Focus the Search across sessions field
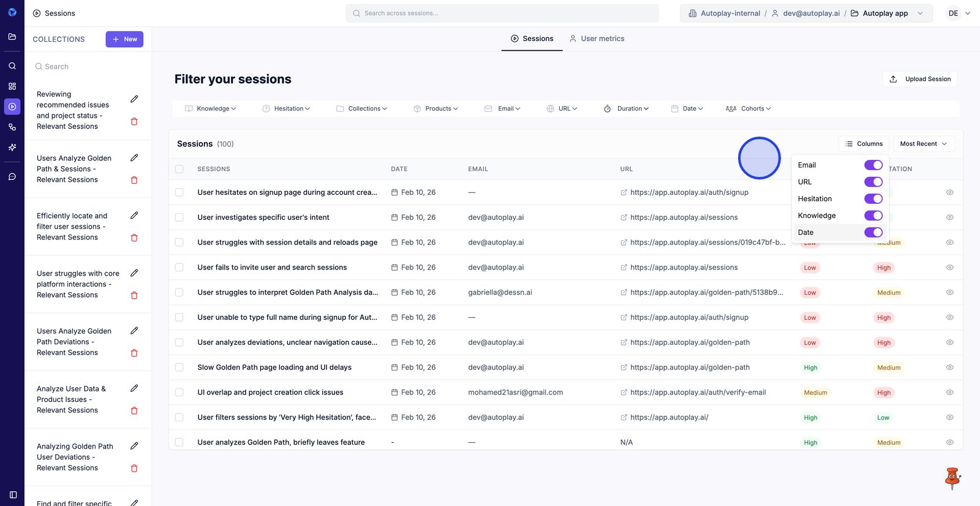This screenshot has width=980, height=506. coord(502,13)
